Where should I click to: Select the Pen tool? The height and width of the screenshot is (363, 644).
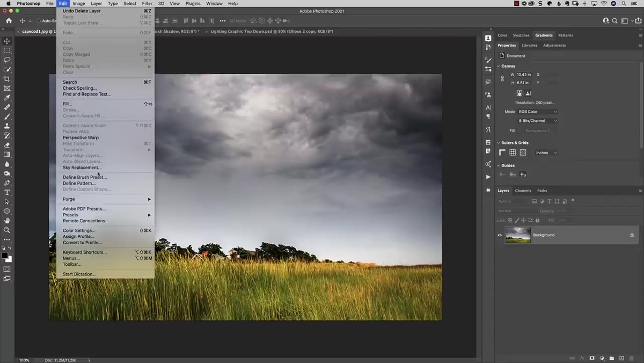click(7, 183)
